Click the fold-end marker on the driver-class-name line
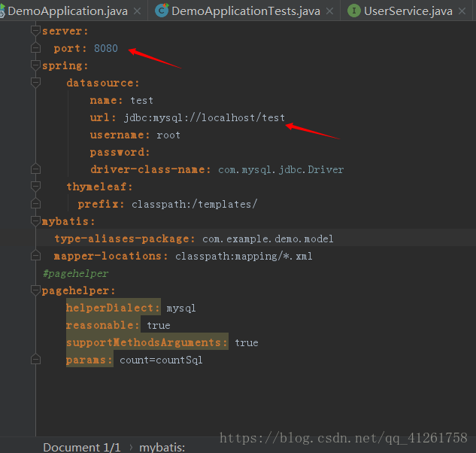The height and width of the screenshot is (453, 476). click(x=36, y=169)
